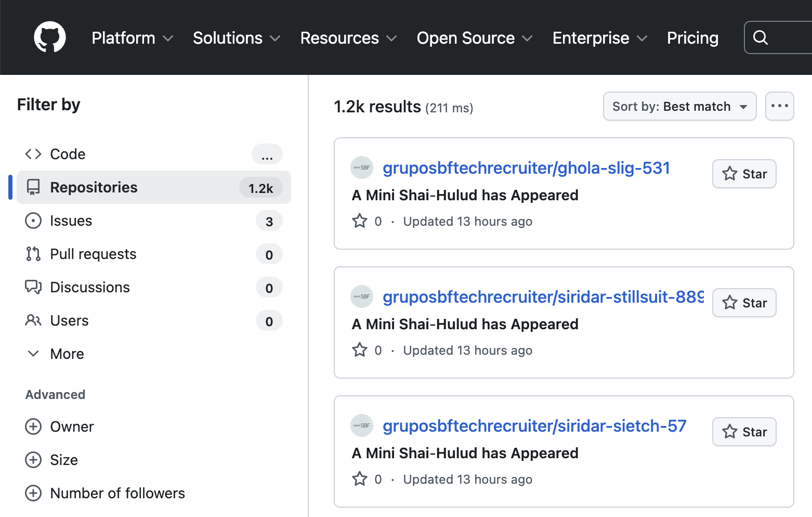Expand the Resources menu
812x517 pixels.
pyautogui.click(x=349, y=38)
